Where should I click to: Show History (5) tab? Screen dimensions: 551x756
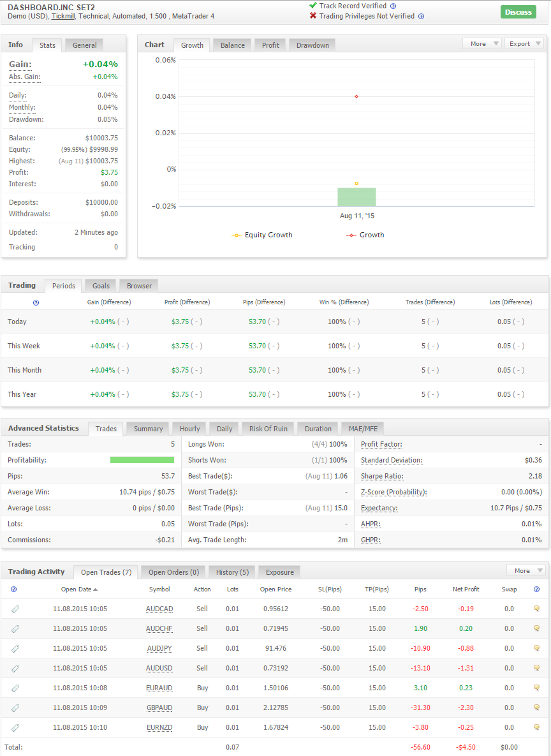(x=232, y=572)
